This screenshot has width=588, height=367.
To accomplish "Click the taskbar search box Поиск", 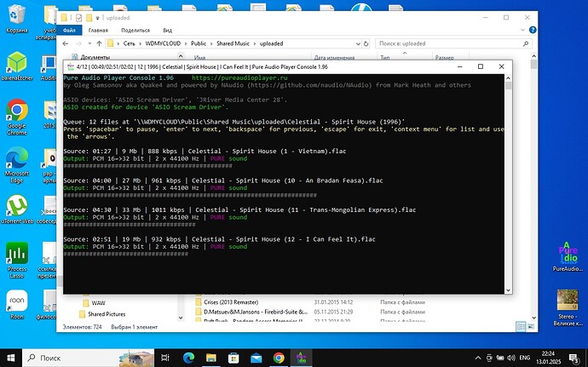I will [x=88, y=358].
